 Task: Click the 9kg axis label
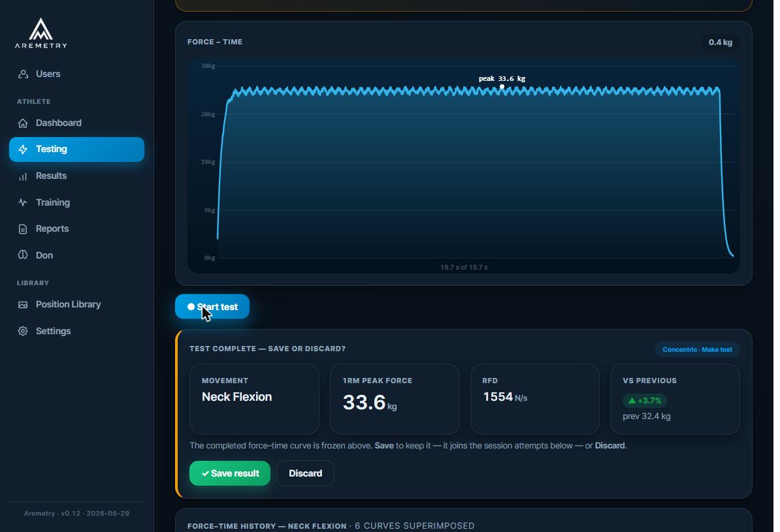coord(210,210)
